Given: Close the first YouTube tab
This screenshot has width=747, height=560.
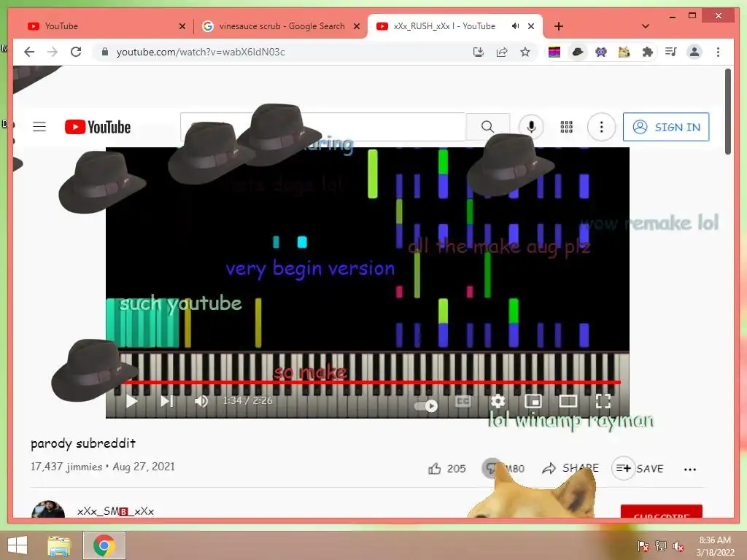Looking at the screenshot, I should [x=182, y=26].
